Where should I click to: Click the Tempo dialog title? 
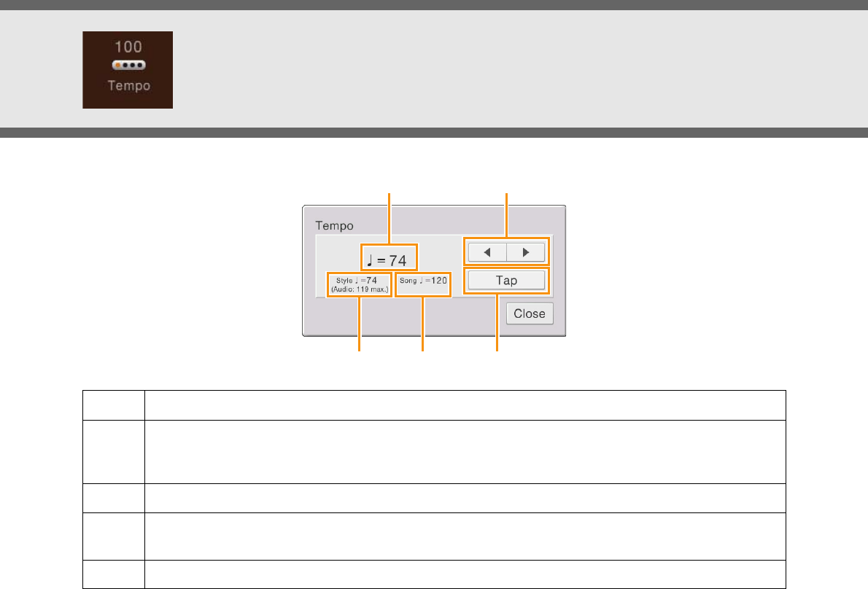334,226
